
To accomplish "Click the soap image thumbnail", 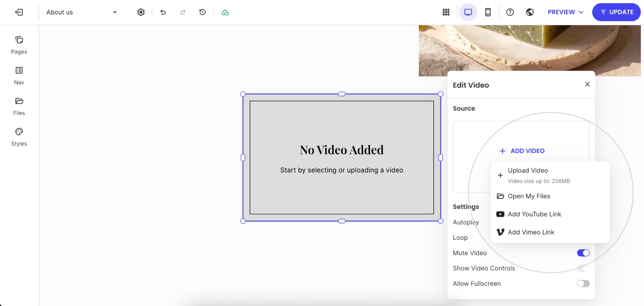I will click(x=530, y=51).
